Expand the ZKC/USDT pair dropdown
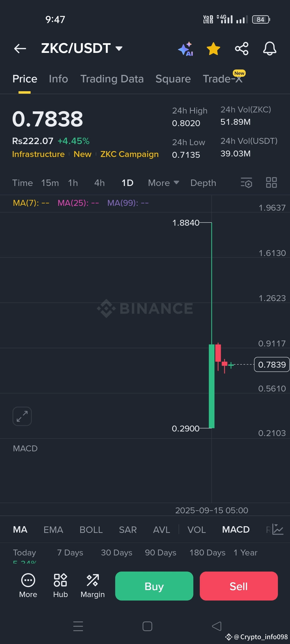This screenshot has height=644, width=290. click(x=119, y=49)
